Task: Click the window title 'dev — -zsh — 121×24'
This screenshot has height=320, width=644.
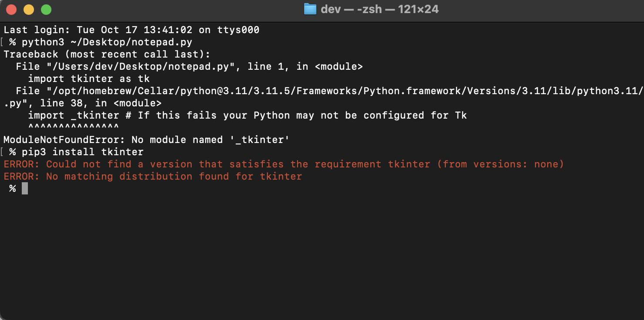Action: coord(379,9)
